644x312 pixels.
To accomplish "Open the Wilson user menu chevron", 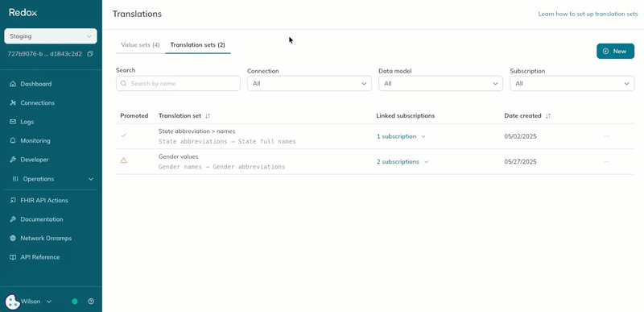I will [x=49, y=302].
